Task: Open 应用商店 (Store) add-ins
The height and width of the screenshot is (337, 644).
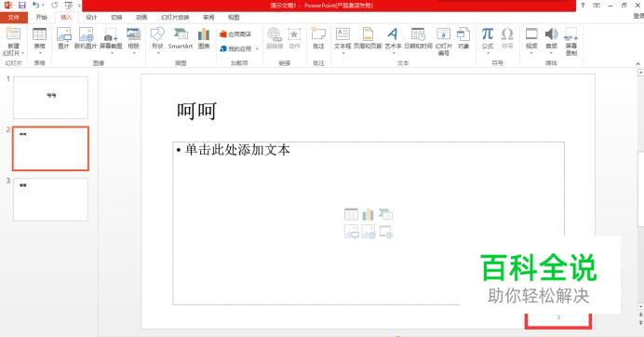Action: pyautogui.click(x=235, y=34)
